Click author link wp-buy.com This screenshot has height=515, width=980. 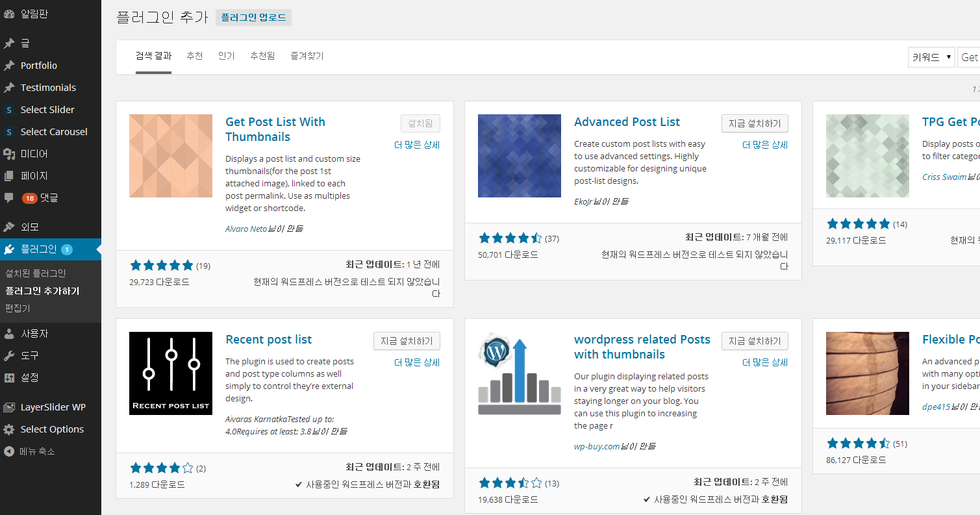(597, 446)
